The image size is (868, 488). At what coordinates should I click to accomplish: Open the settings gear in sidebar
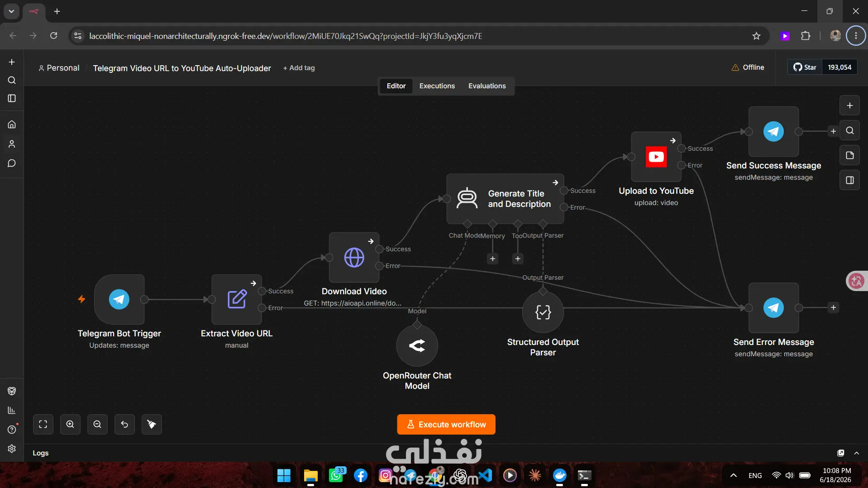pos(12,448)
